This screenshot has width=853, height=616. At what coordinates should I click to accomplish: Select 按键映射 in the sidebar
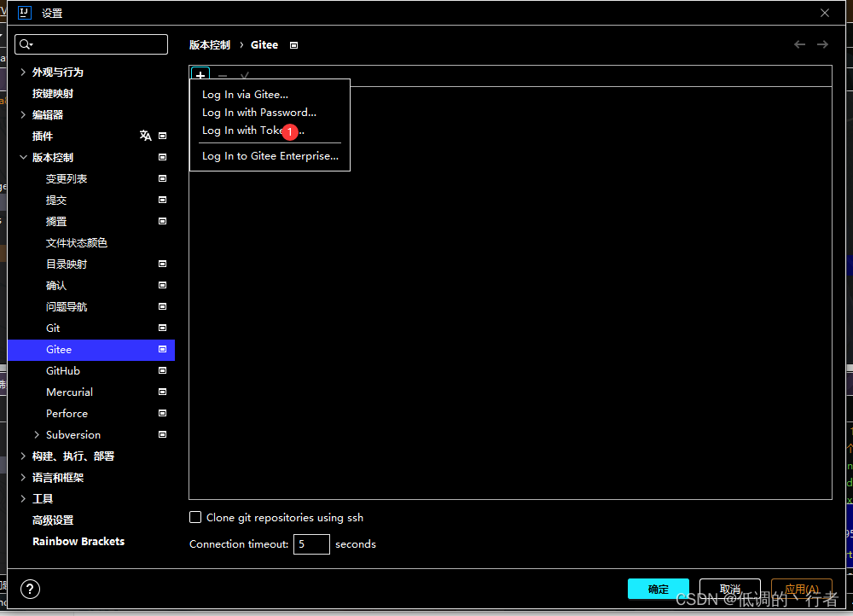coord(53,93)
